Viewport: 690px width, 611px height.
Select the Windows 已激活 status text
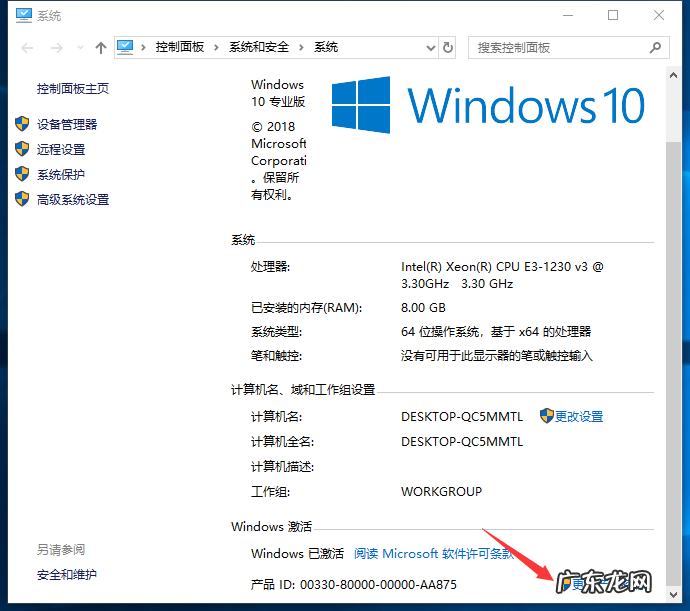pyautogui.click(x=297, y=554)
